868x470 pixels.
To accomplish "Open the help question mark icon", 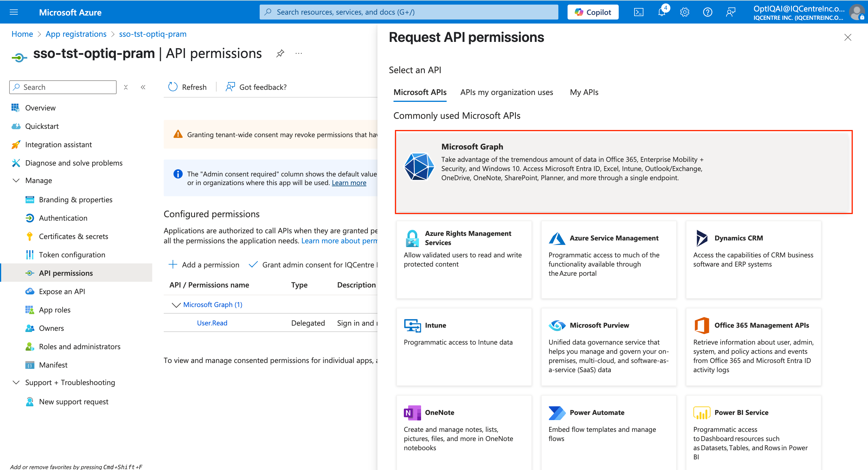I will (707, 12).
